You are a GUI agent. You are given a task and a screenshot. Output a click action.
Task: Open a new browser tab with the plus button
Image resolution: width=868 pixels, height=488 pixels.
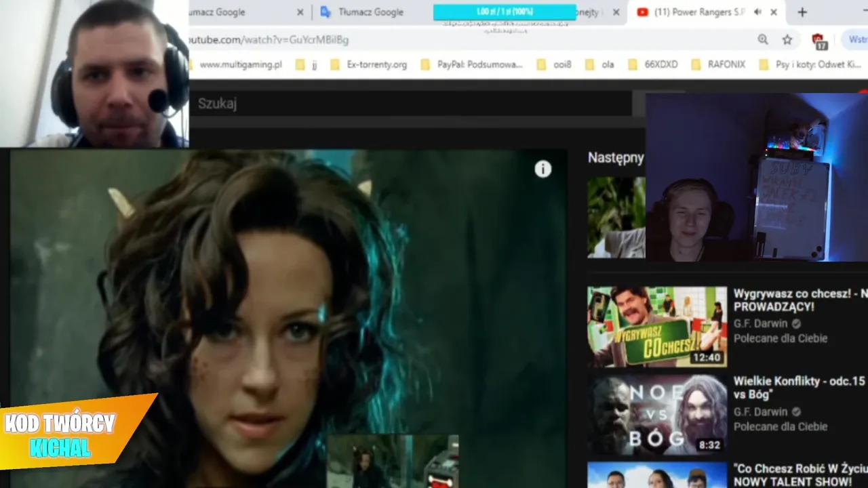click(802, 12)
